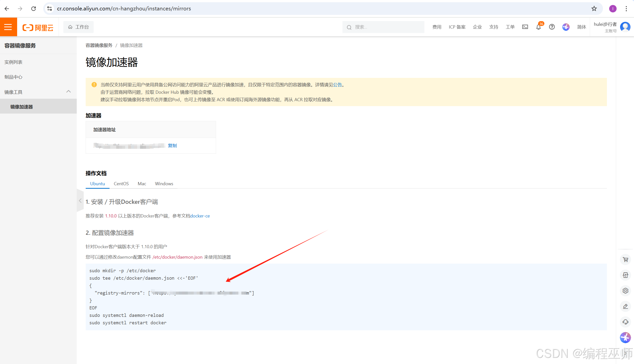Open the Cloud Shell terminal icon
Image resolution: width=634 pixels, height=364 pixels.
click(525, 27)
